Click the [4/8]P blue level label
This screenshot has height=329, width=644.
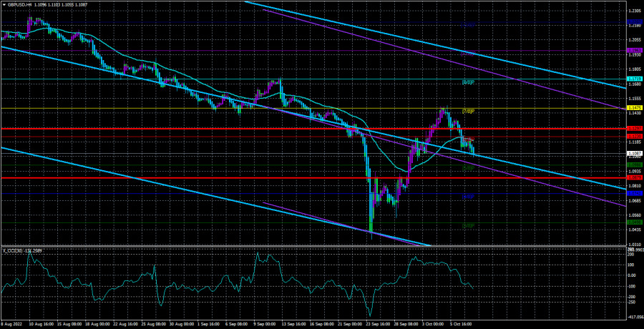468,197
